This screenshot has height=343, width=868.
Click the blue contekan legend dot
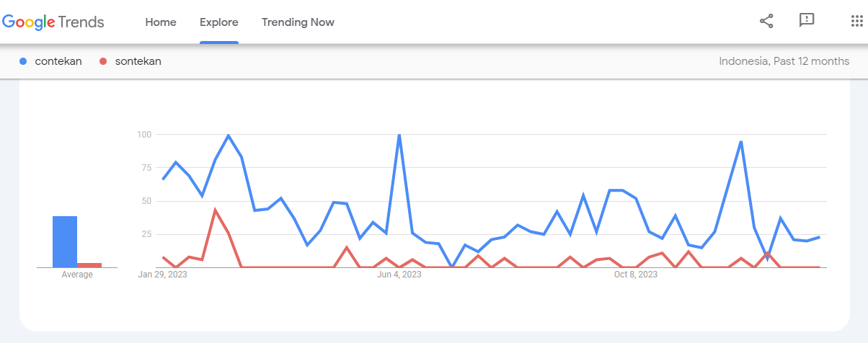24,61
